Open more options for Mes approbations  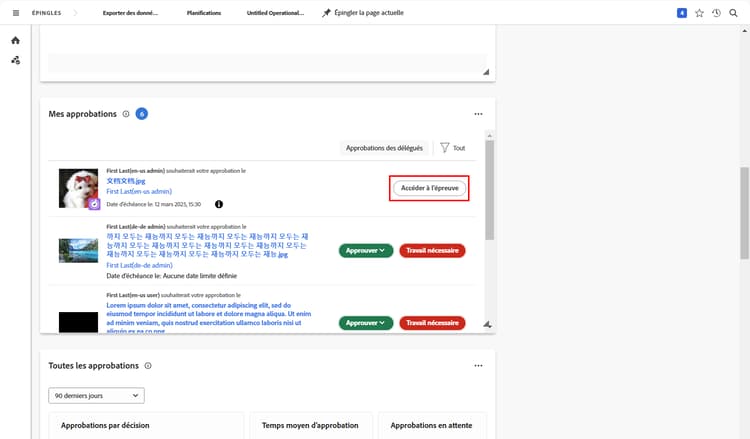click(x=478, y=114)
